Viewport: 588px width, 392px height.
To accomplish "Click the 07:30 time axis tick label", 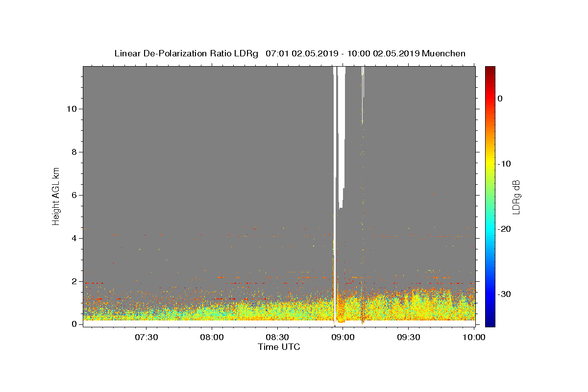I will 147,338.
